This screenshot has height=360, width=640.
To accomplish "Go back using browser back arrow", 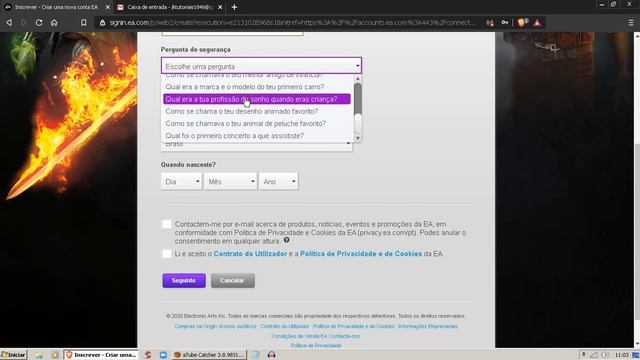I will (9, 22).
